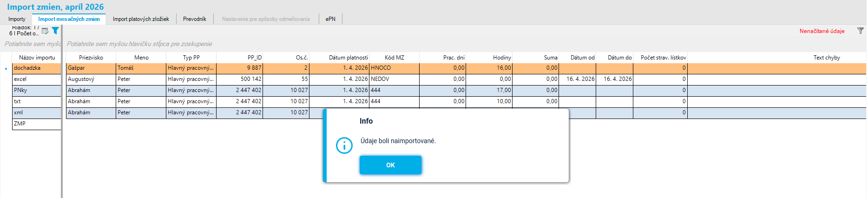The image size is (868, 198).
Task: Open the Import platových zložiek tab
Action: tap(141, 19)
